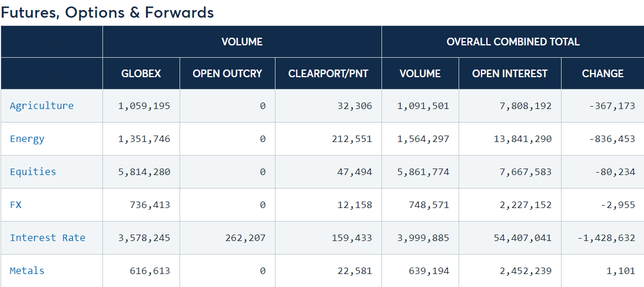Open the Energy link
This screenshot has height=287, width=644.
point(27,138)
